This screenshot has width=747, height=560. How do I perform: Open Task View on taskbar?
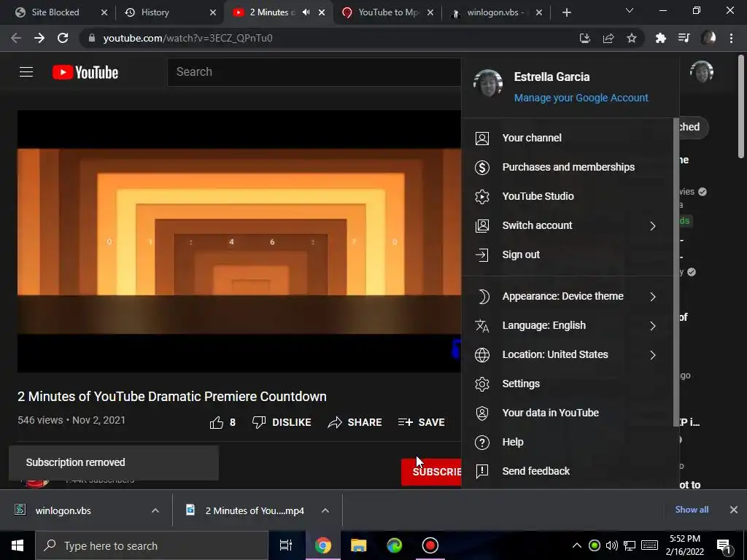coord(286,545)
